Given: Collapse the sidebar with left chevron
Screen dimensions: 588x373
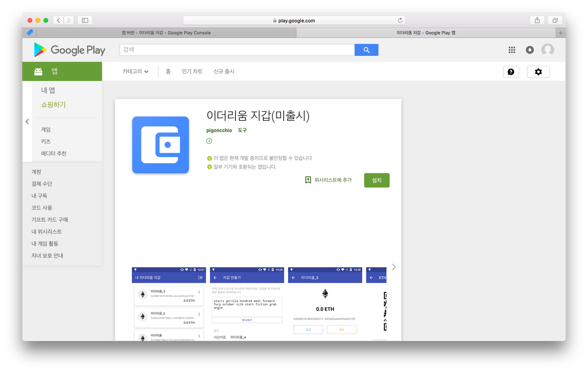Looking at the screenshot, I should pos(27,121).
